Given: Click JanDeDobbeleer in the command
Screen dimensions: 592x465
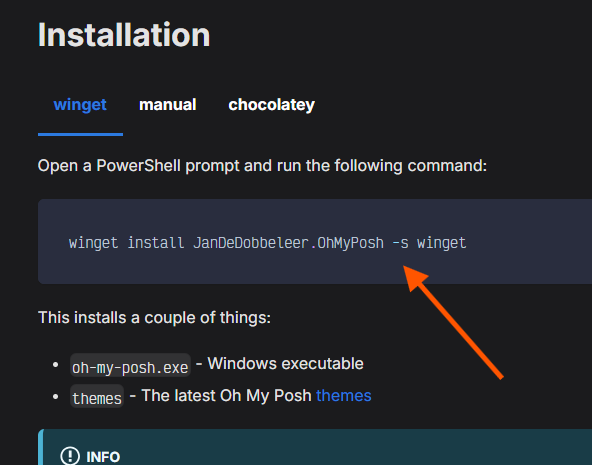Looking at the screenshot, I should (251, 243).
